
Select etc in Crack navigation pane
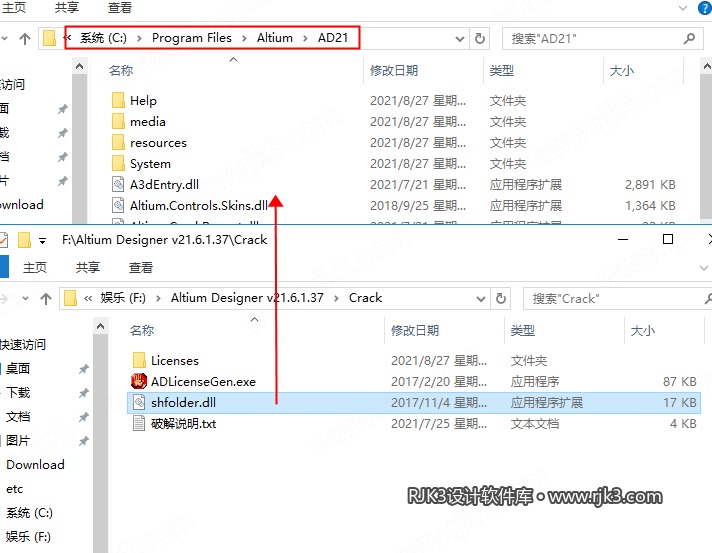[x=15, y=489]
